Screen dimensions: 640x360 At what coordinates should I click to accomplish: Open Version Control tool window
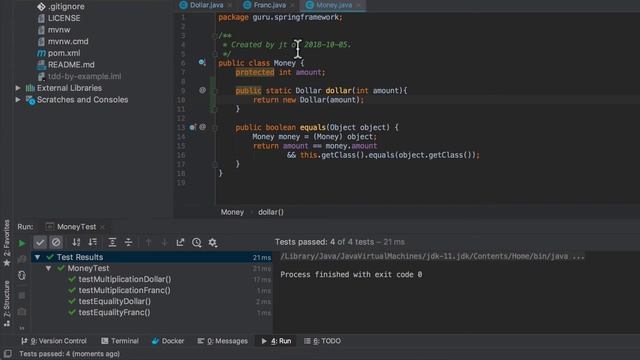point(53,341)
